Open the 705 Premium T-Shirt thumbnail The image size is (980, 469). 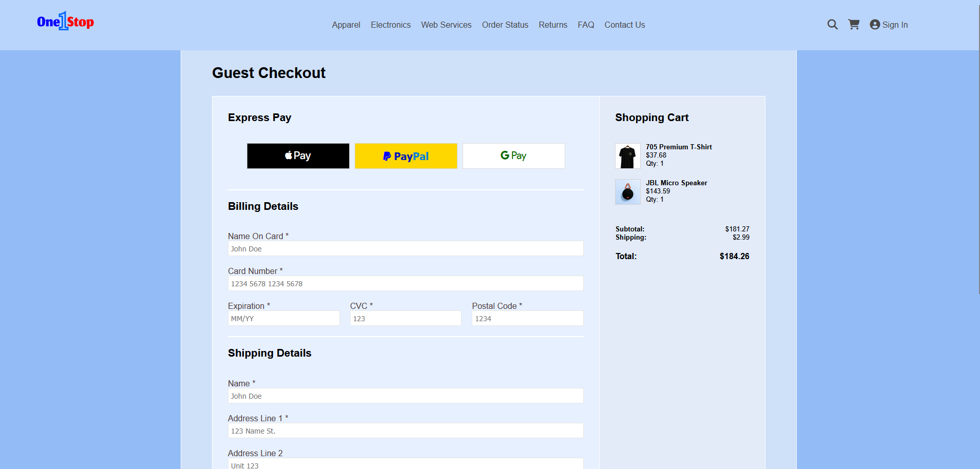(x=628, y=156)
